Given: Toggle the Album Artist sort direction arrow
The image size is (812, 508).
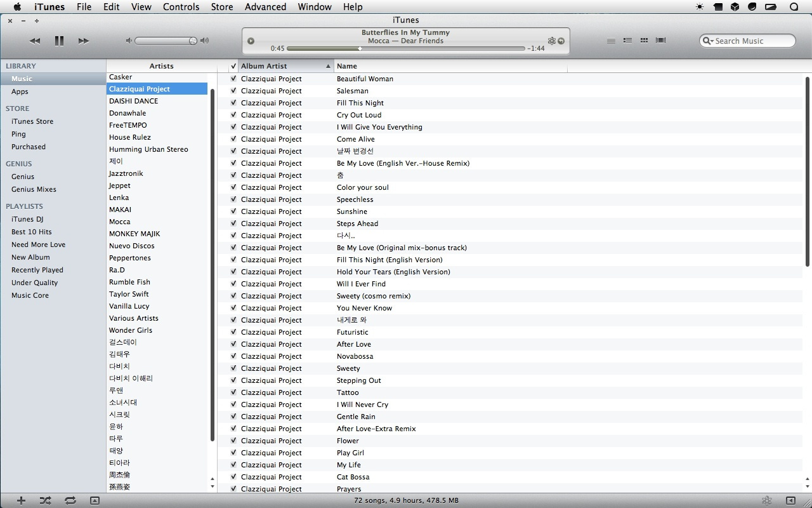Looking at the screenshot, I should (x=328, y=66).
